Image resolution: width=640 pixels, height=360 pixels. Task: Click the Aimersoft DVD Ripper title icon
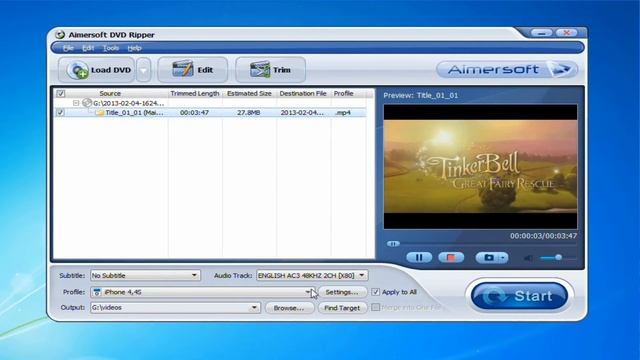point(60,35)
